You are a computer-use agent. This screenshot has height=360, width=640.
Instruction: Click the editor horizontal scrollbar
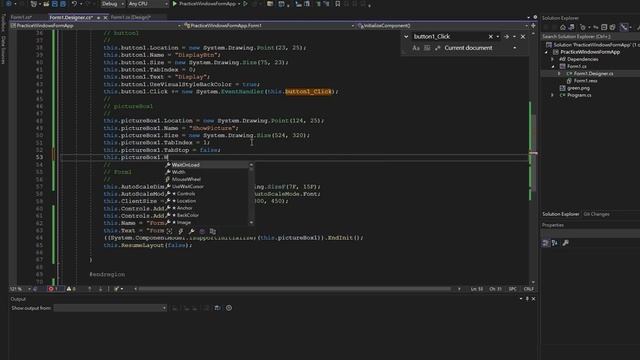(x=295, y=289)
